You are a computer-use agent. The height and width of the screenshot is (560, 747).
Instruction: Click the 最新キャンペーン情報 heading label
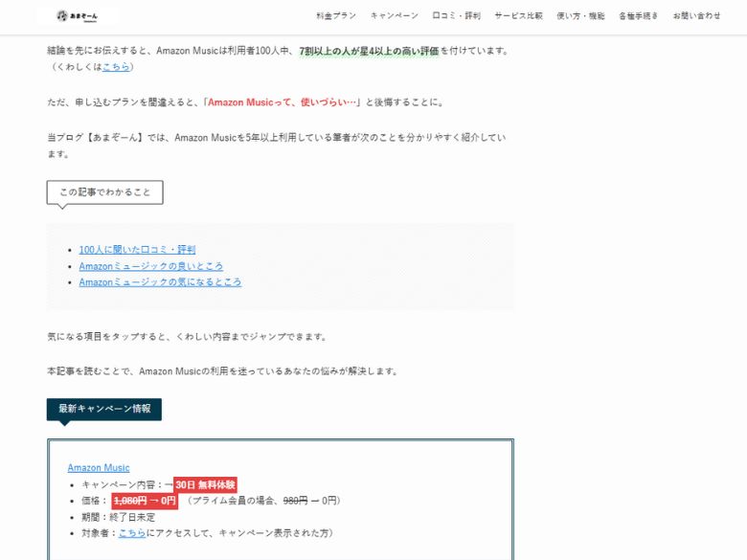coord(104,409)
